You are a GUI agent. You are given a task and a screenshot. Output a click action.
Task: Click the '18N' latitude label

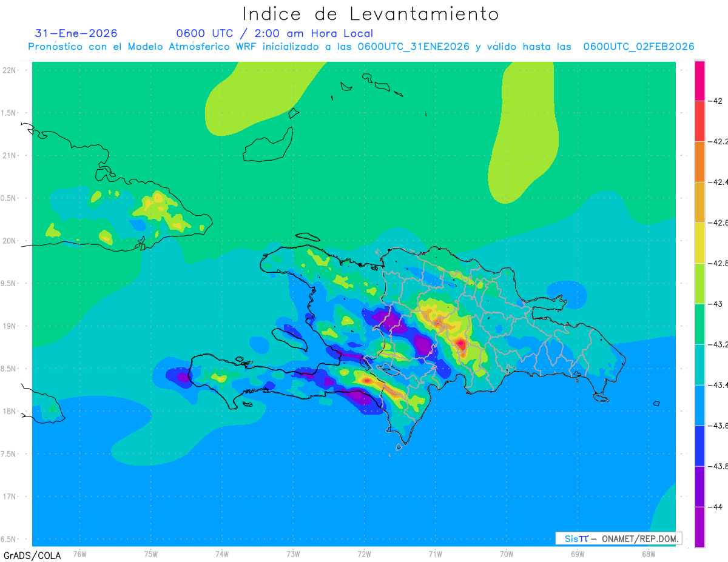pyautogui.click(x=10, y=411)
